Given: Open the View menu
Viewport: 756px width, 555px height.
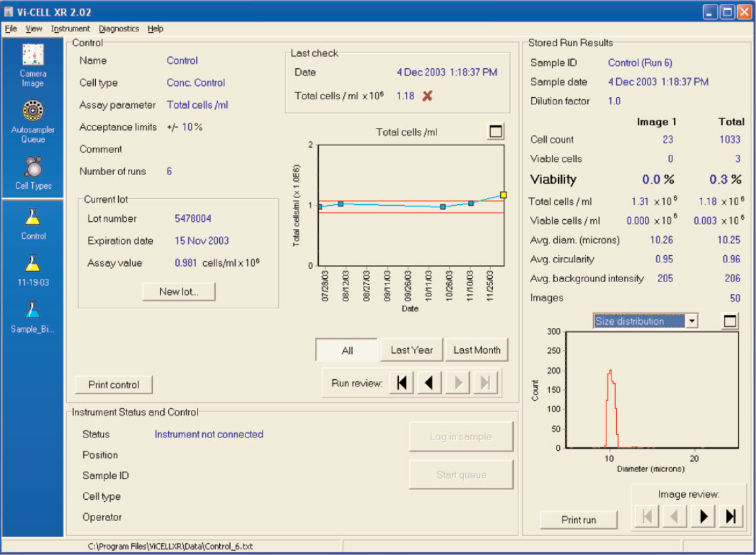Looking at the screenshot, I should [x=33, y=28].
